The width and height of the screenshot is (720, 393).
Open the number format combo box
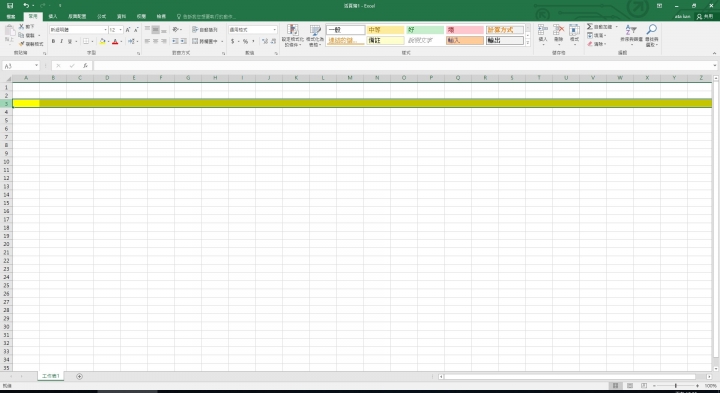click(253, 29)
